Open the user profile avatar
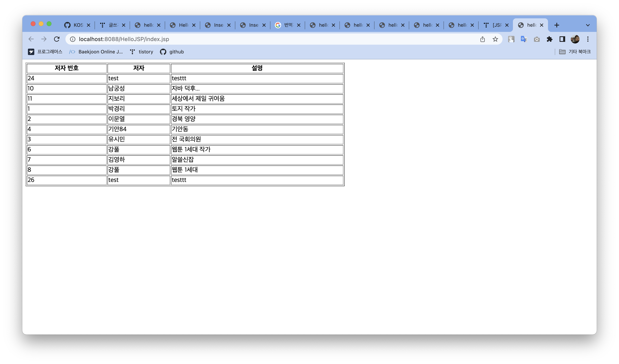The height and width of the screenshot is (364, 619). (575, 39)
